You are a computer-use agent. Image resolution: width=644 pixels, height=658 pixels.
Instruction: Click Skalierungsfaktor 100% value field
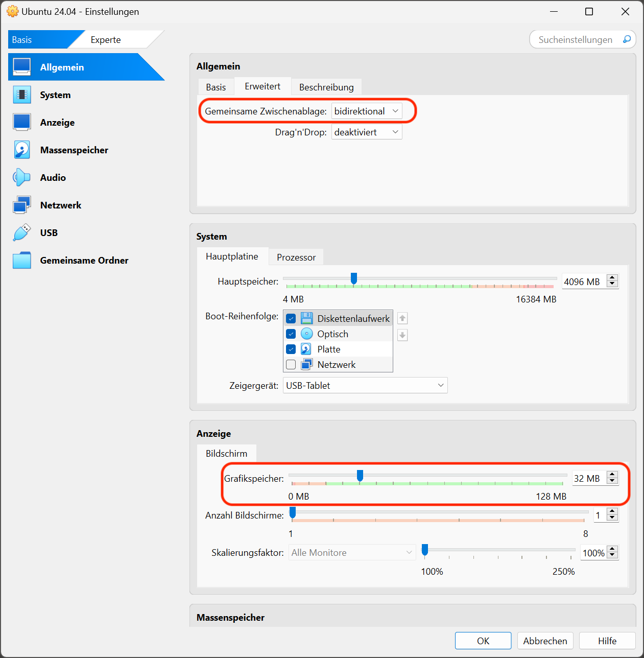pyautogui.click(x=593, y=553)
